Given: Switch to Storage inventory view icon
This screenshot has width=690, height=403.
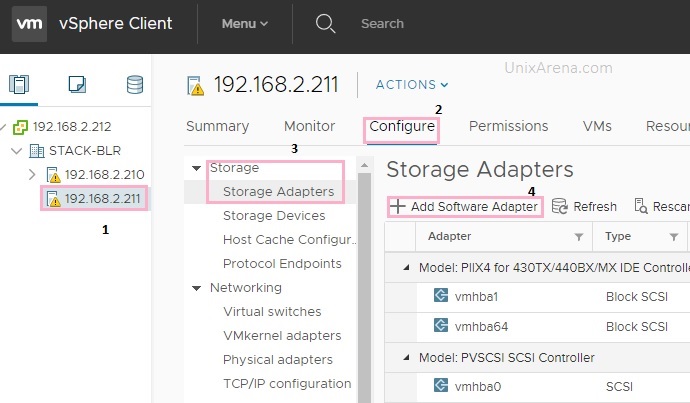Looking at the screenshot, I should (135, 84).
